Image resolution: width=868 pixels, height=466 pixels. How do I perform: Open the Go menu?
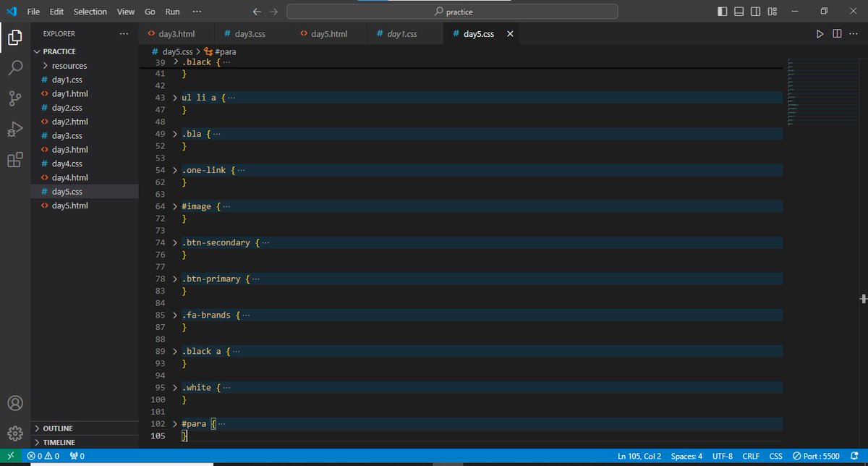pos(150,12)
